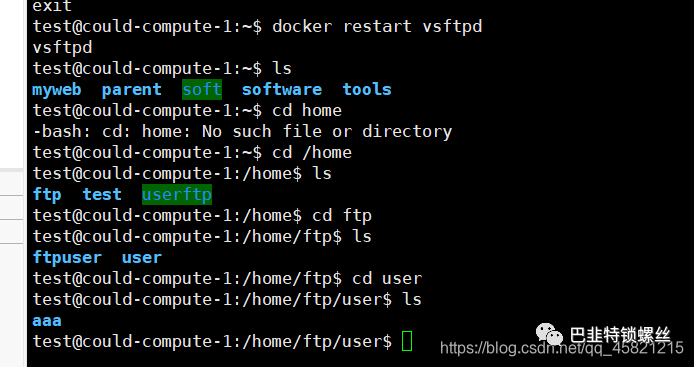694x367 pixels.
Task: Click the 'cd user' command text
Action: (387, 278)
